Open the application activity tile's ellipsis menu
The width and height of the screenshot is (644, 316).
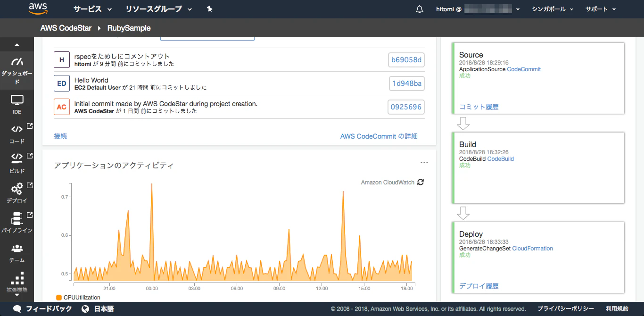424,163
